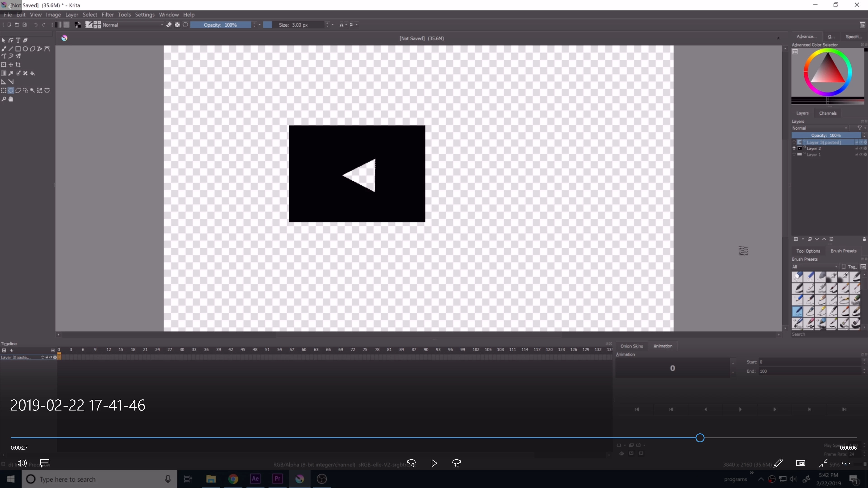This screenshot has height=488, width=868.
Task: Hide Layer 2 with eye icon
Action: [x=794, y=148]
